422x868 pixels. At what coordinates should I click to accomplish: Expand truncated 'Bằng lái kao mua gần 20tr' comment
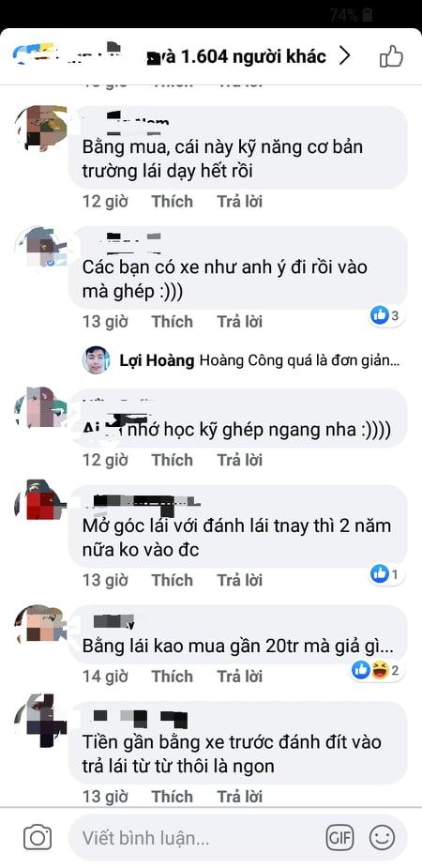coord(238,646)
